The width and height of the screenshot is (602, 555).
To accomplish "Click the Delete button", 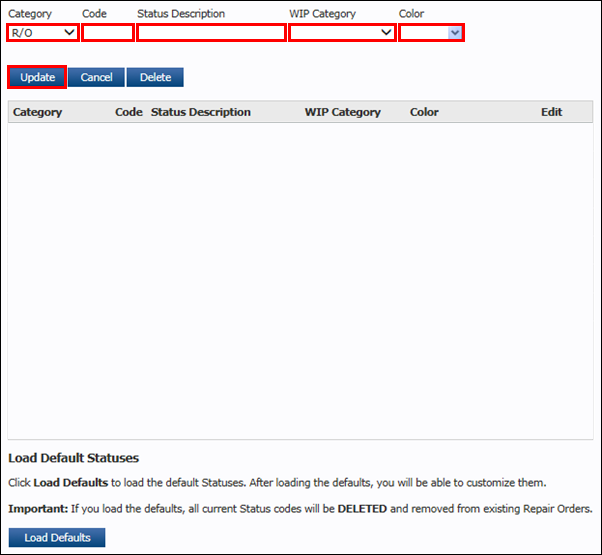I will [155, 77].
